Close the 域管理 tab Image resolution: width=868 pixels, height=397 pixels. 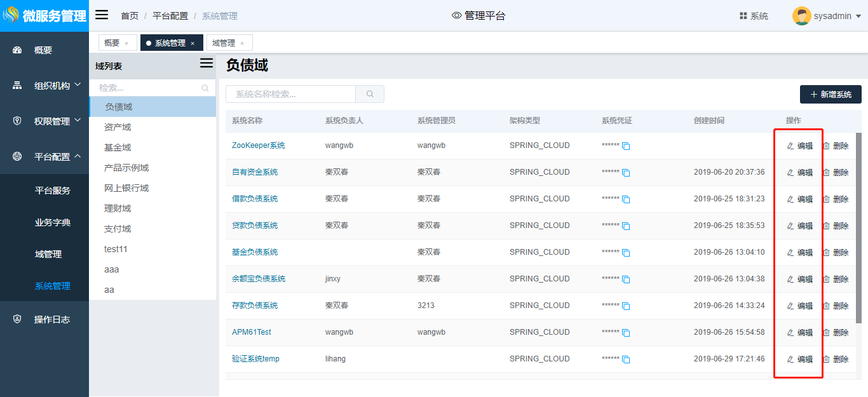[242, 43]
